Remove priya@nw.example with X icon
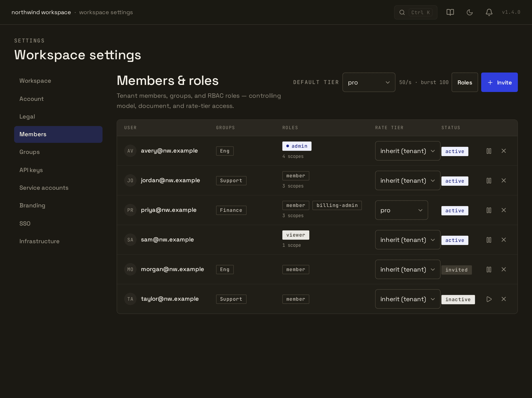Screen dimensions: 532x398 (504, 210)
